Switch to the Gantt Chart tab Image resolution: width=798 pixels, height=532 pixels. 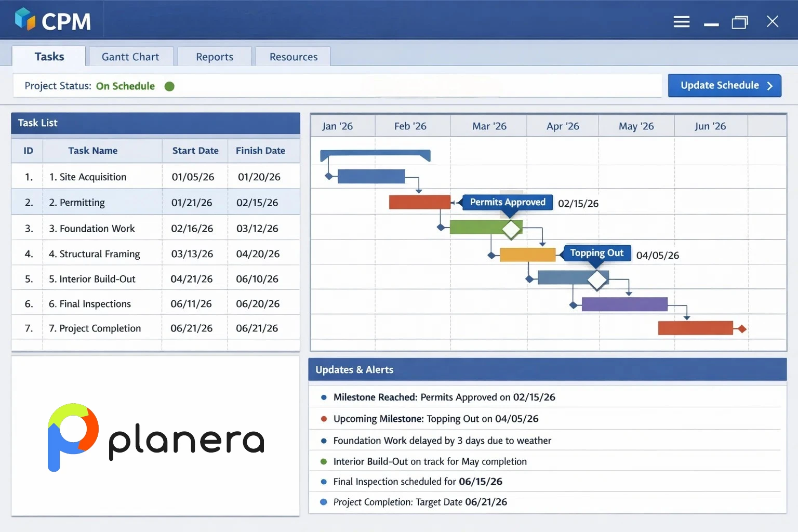click(130, 57)
